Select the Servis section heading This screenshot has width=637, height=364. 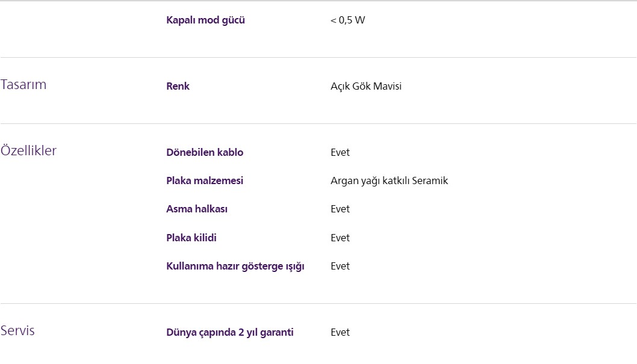pyautogui.click(x=17, y=331)
